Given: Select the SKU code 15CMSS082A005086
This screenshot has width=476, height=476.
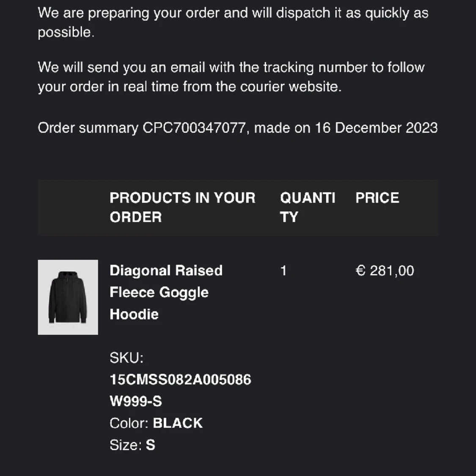Looking at the screenshot, I should [180, 380].
